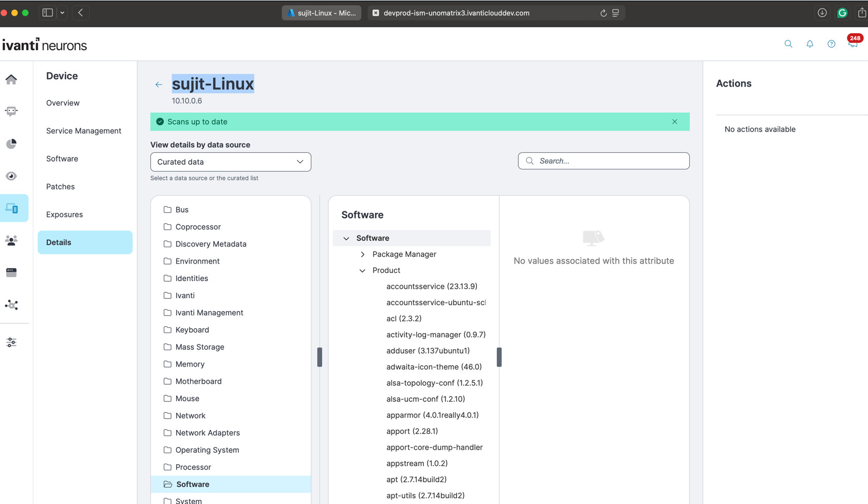
Task: Open messages icon with 248 badge
Action: click(x=852, y=44)
